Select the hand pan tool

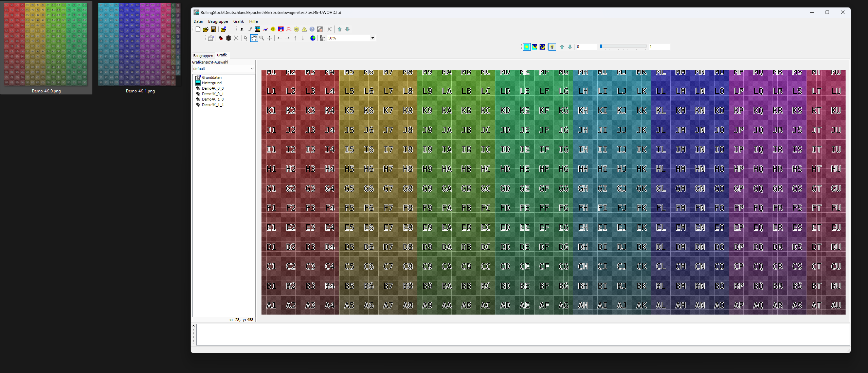(254, 38)
